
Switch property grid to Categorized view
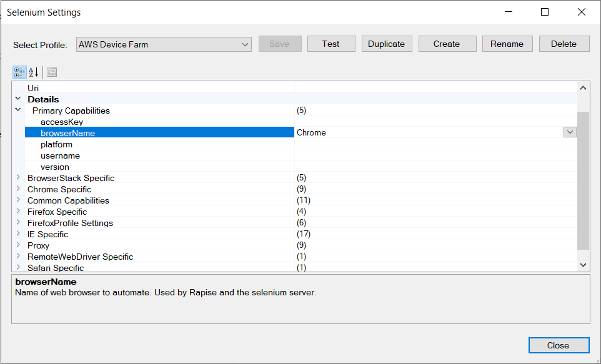click(19, 72)
